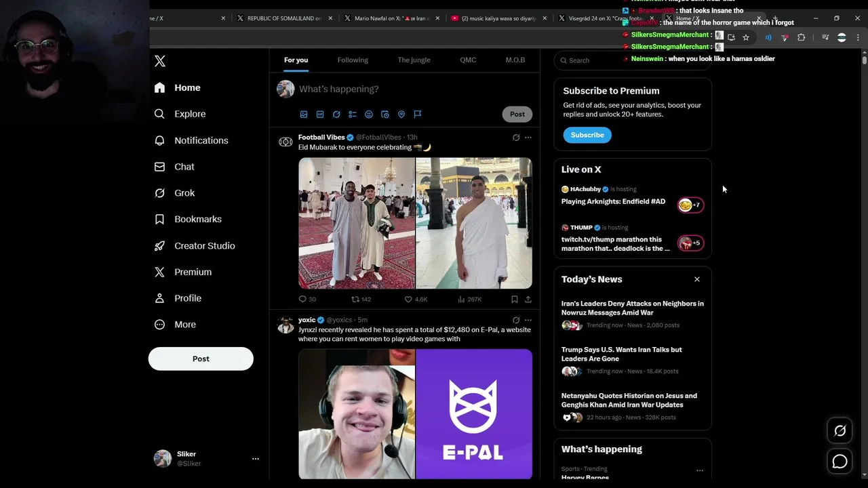Image resolution: width=868 pixels, height=488 pixels.
Task: Open the left mosque photo of the post
Action: 357,223
